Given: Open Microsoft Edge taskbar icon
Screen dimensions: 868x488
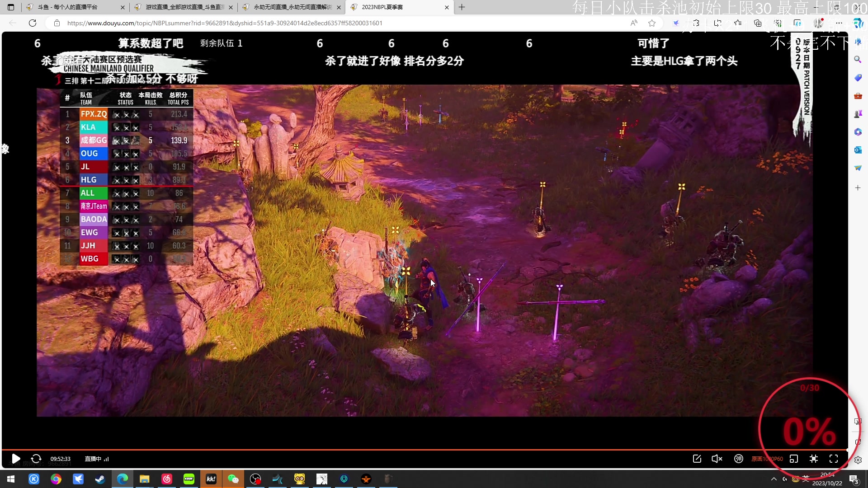Looking at the screenshot, I should pyautogui.click(x=123, y=479).
